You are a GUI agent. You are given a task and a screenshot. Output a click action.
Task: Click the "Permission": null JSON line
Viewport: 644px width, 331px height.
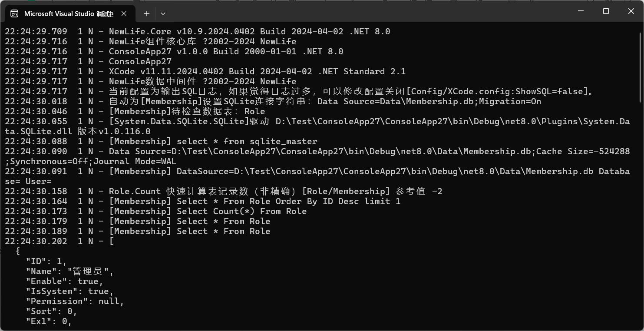click(x=75, y=301)
